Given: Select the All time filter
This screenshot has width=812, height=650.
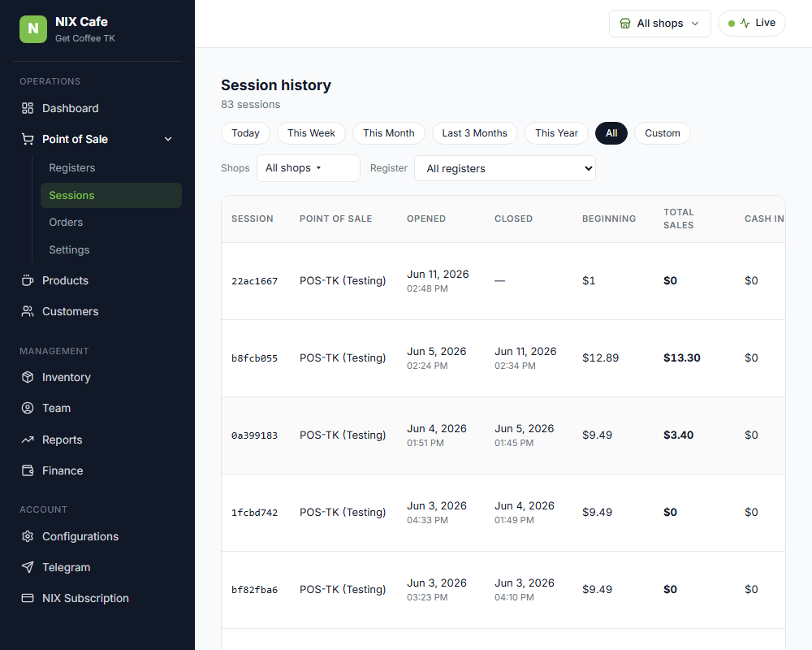Looking at the screenshot, I should 611,133.
